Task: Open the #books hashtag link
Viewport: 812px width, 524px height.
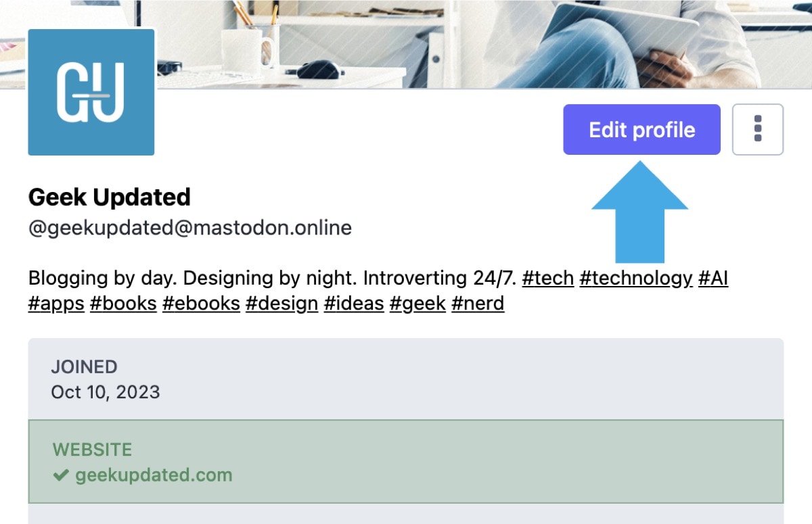Action: [123, 304]
